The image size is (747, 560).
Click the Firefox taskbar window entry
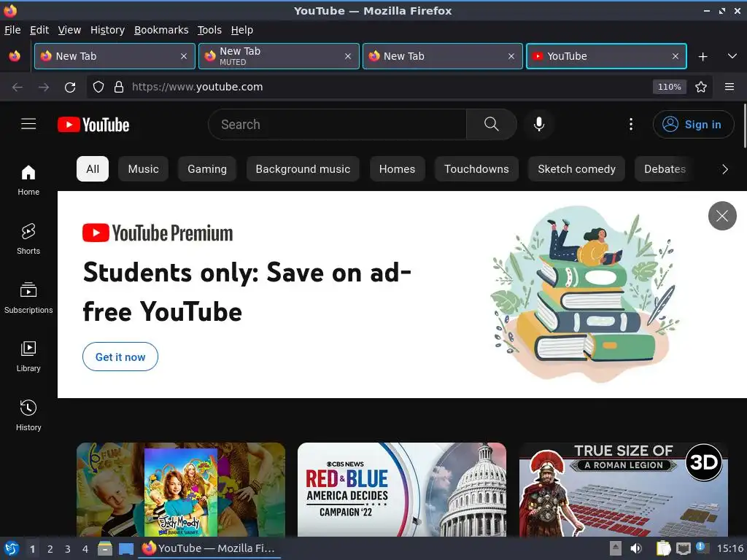[209, 548]
